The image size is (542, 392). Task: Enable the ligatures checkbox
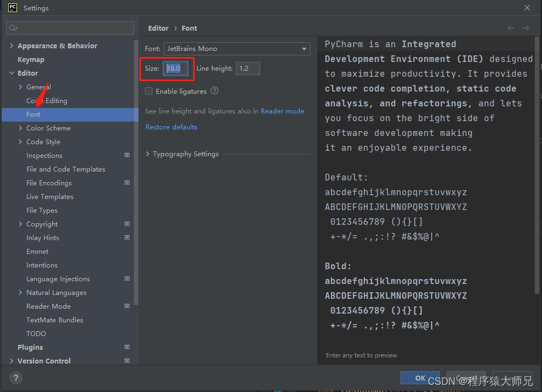(x=149, y=91)
